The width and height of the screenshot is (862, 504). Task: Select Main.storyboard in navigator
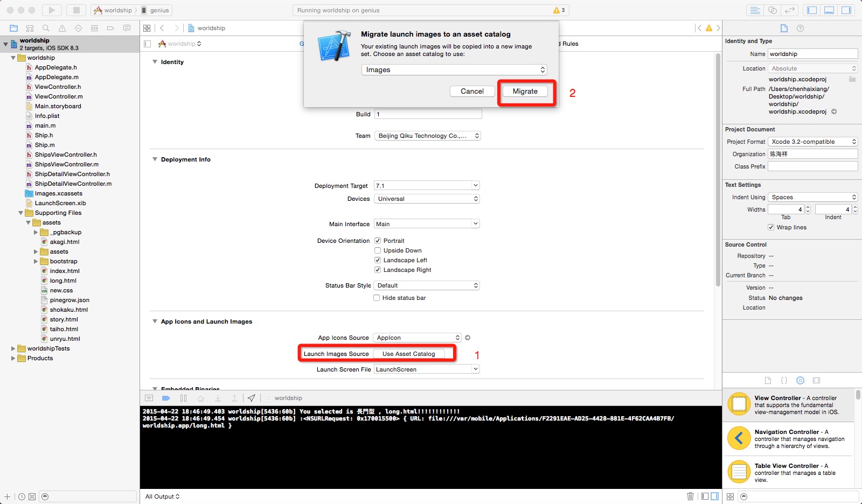coord(58,106)
